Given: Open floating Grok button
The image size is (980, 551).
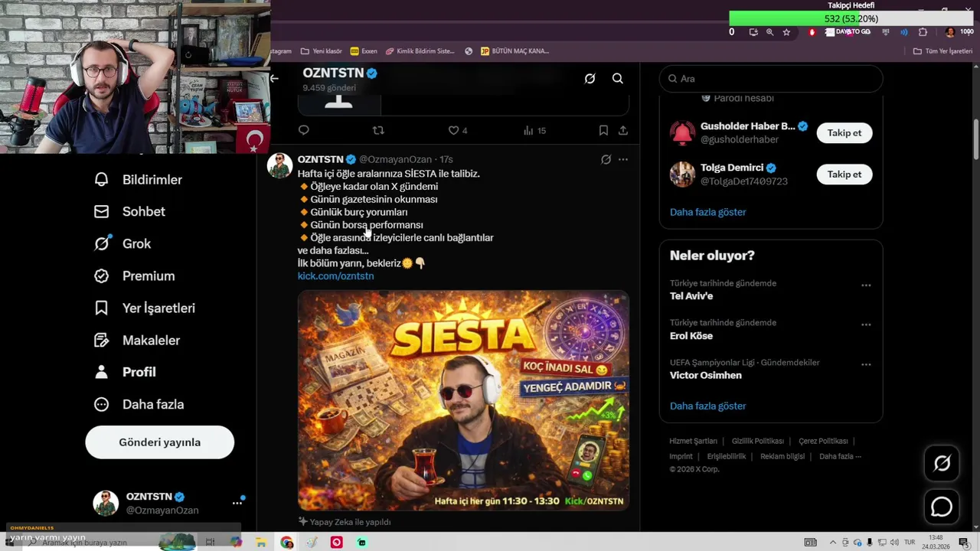Looking at the screenshot, I should point(942,463).
